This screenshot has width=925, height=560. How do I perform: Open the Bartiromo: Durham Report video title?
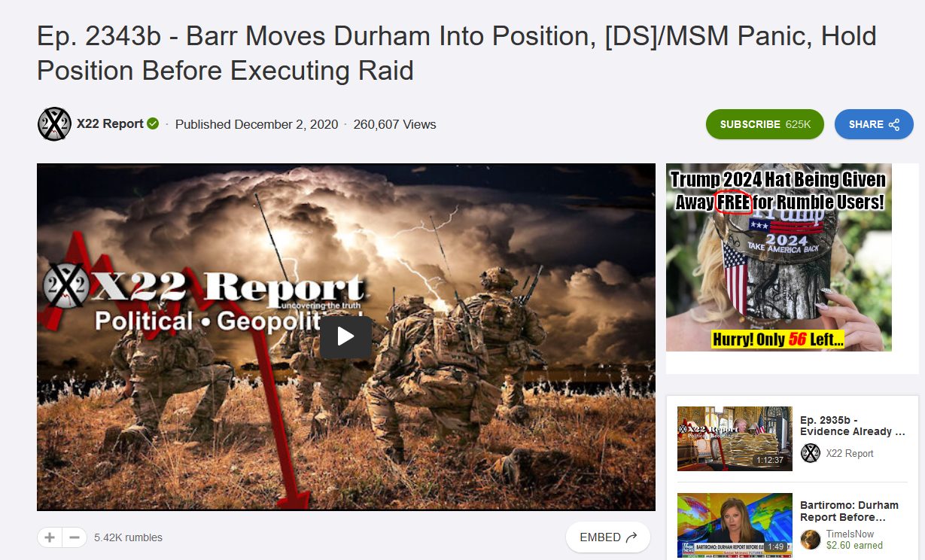(850, 511)
